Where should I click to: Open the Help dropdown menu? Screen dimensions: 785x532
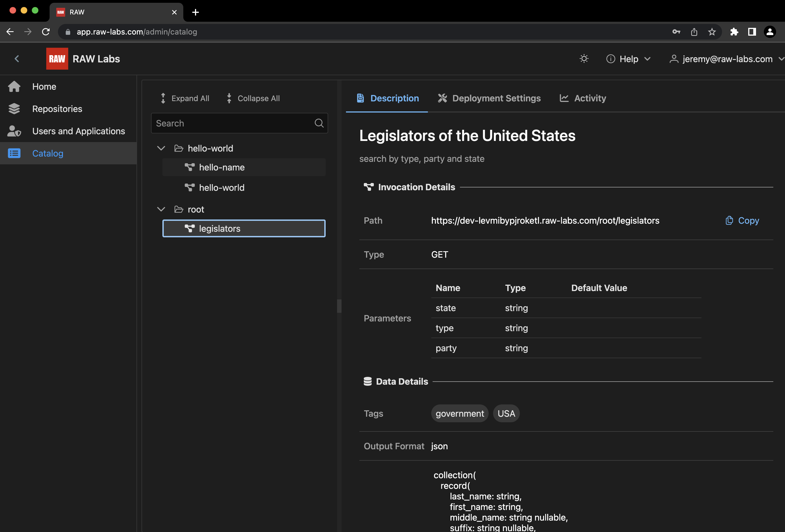[x=629, y=59]
